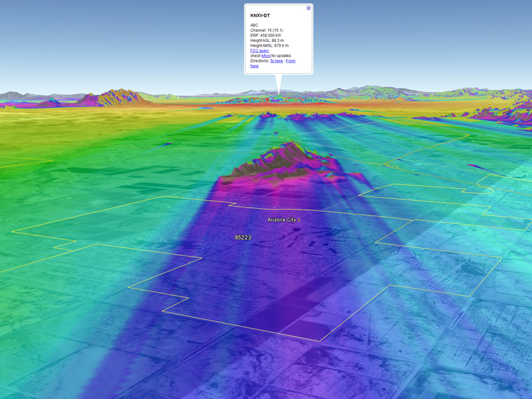Select the Arizona City placemark dot

299,219
